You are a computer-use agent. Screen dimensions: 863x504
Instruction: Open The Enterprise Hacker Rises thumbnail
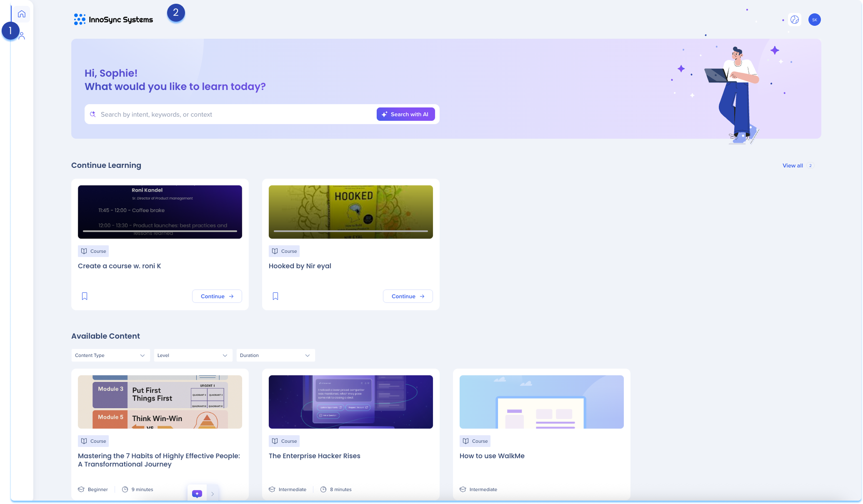(350, 402)
